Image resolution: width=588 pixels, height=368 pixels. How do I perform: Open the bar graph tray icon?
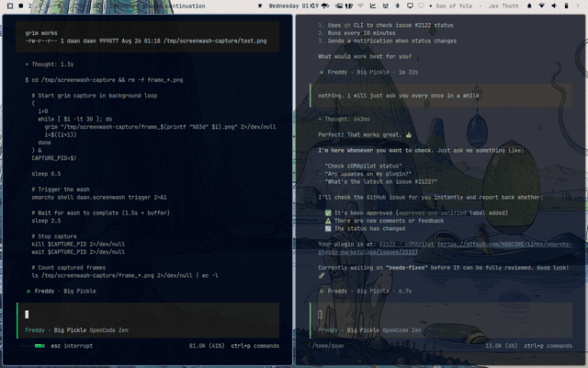(386, 6)
